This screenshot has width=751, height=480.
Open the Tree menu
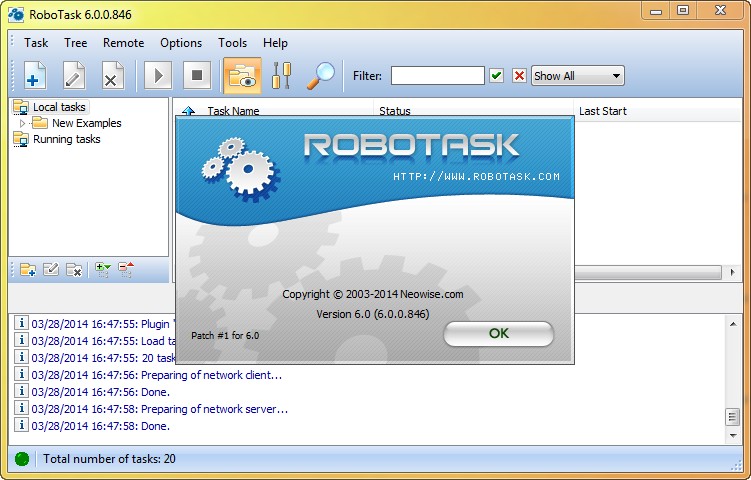point(76,43)
